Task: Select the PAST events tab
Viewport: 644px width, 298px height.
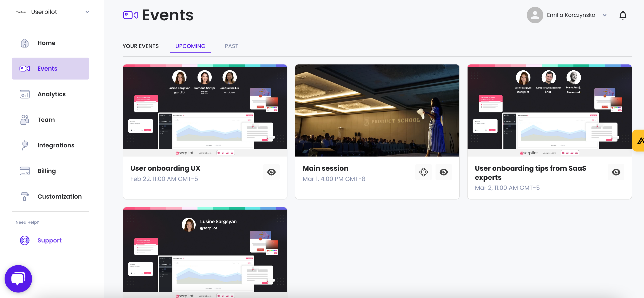Action: click(x=232, y=46)
